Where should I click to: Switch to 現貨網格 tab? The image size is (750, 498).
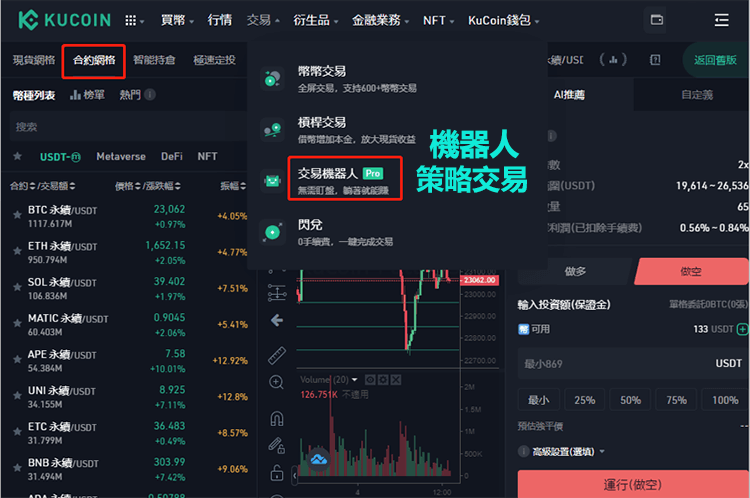click(x=34, y=60)
